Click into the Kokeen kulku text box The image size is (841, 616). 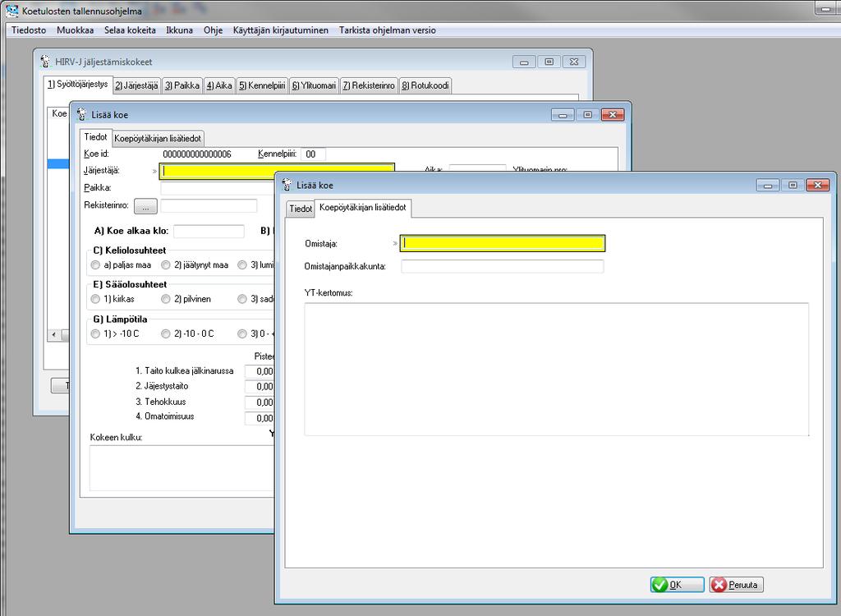(182, 468)
